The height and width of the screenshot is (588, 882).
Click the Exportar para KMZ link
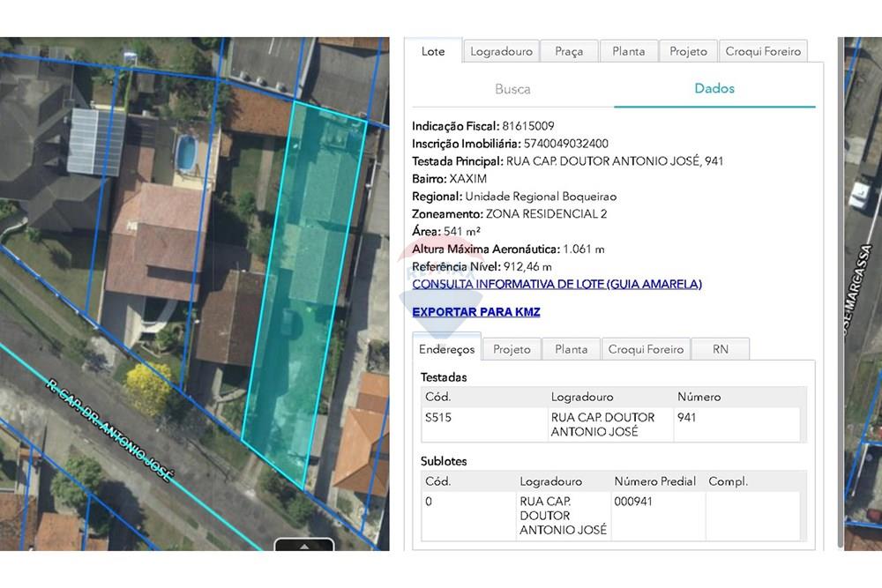(475, 312)
